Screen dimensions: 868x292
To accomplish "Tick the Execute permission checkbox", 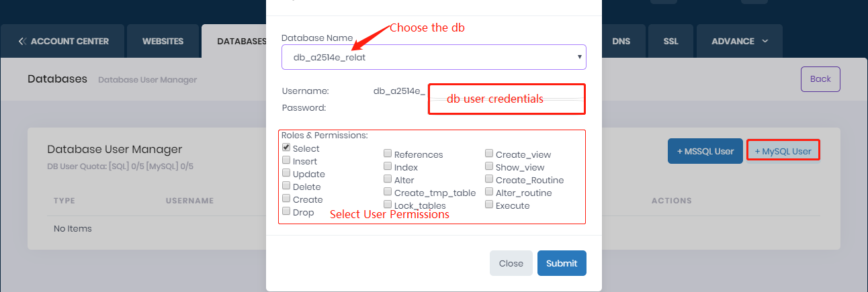I will coord(490,205).
